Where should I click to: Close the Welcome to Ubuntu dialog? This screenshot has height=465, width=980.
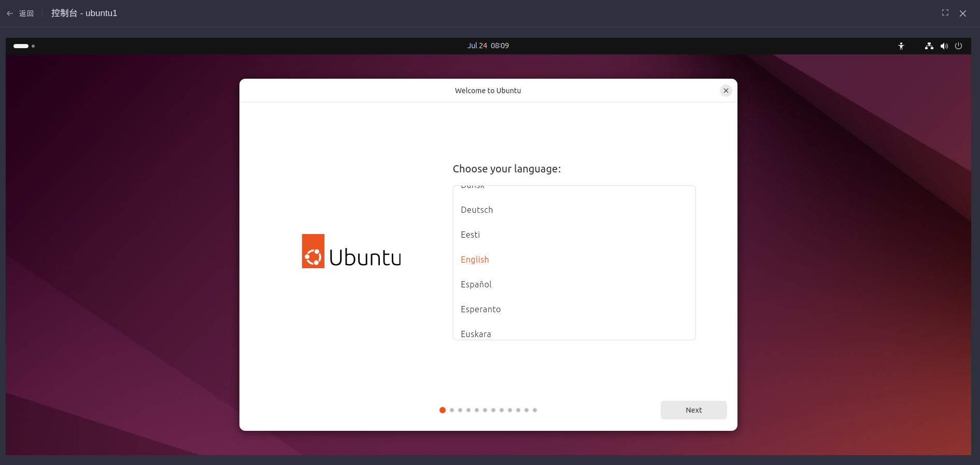pyautogui.click(x=726, y=91)
